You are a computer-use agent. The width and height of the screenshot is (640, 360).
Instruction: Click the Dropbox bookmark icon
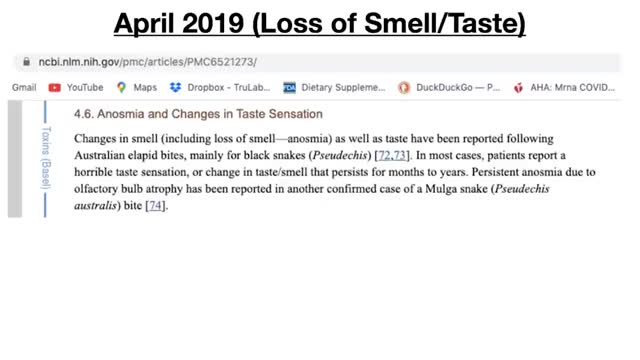176,87
